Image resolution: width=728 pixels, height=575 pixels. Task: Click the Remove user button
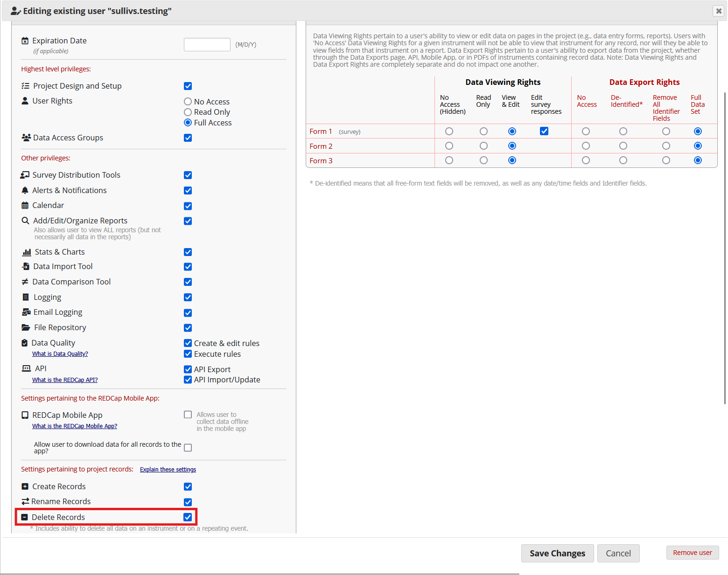point(693,552)
